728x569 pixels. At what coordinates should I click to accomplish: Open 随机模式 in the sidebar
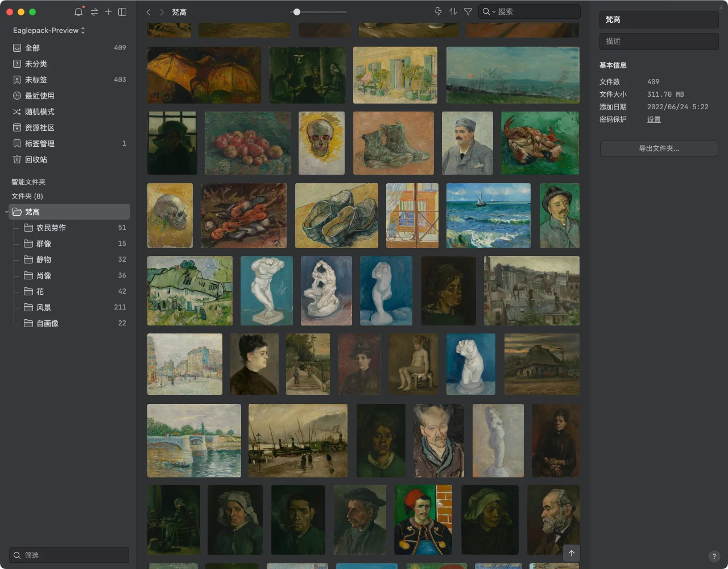pos(69,112)
